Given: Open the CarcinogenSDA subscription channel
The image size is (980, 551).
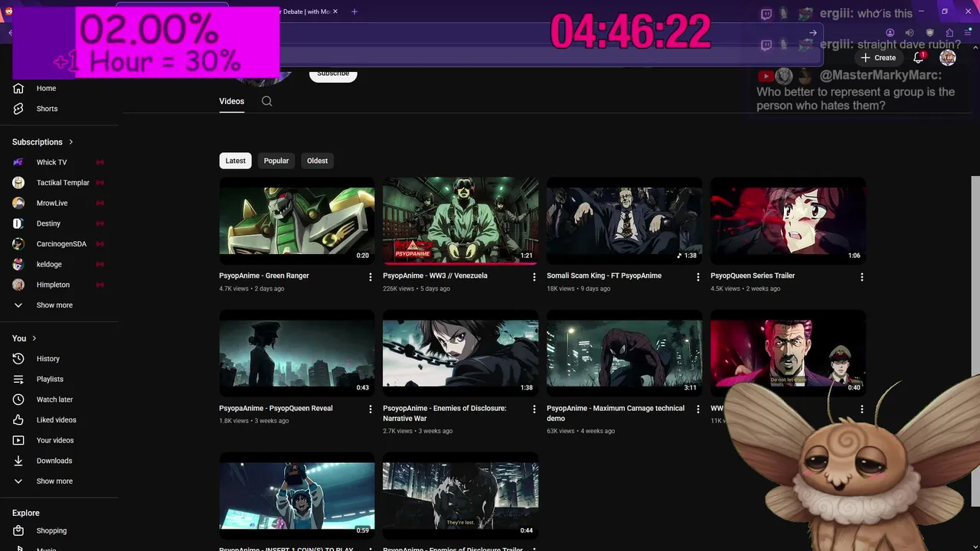Looking at the screenshot, I should 60,244.
